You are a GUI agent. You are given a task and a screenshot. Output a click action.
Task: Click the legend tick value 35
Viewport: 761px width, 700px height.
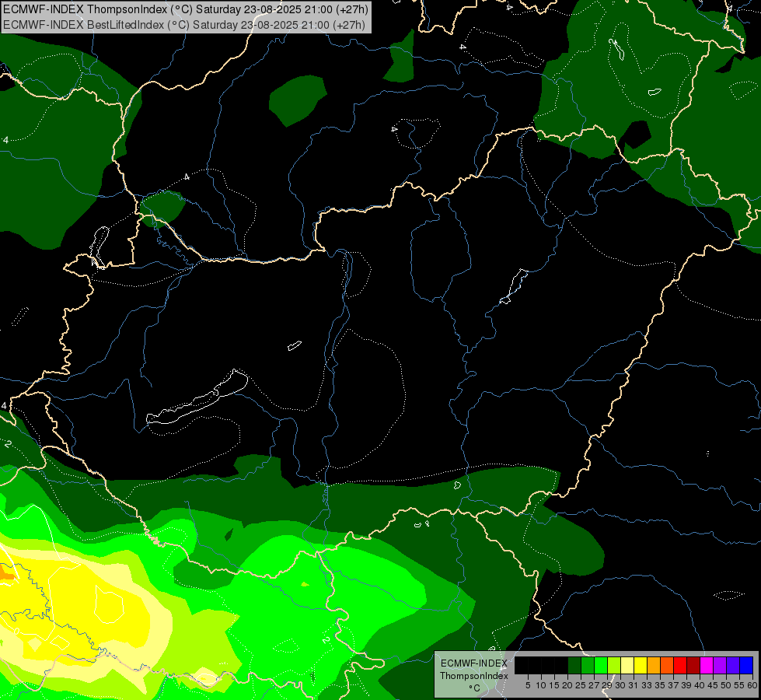click(x=660, y=685)
